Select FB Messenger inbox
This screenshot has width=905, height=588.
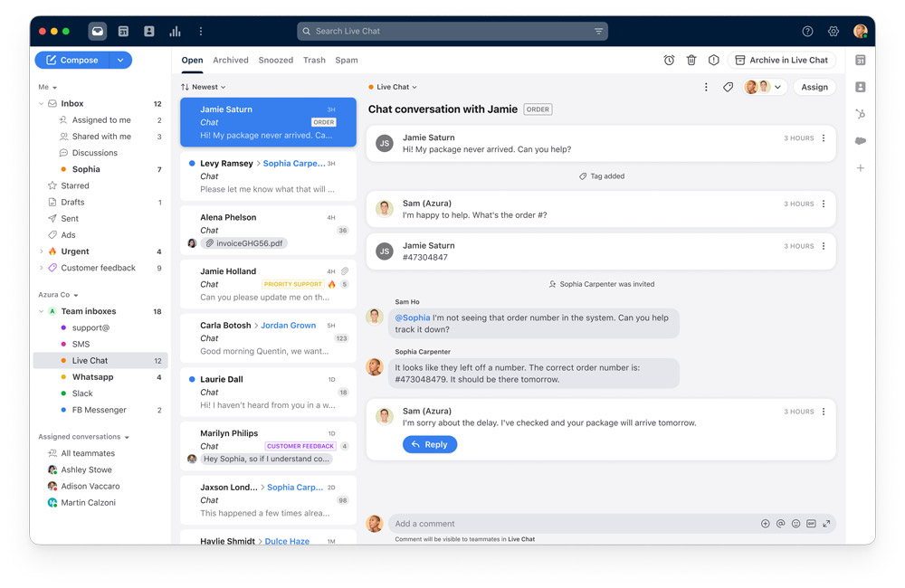click(101, 411)
